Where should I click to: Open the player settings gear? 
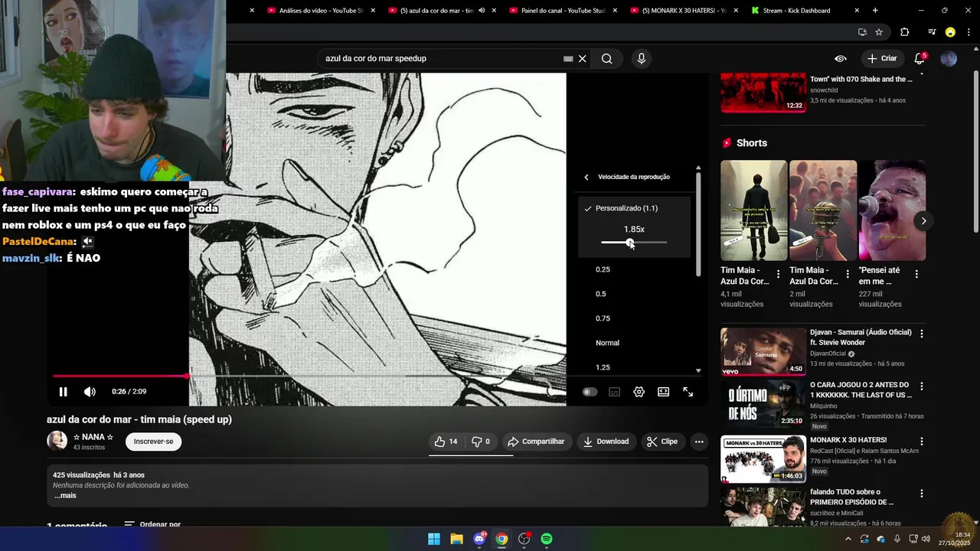(639, 392)
